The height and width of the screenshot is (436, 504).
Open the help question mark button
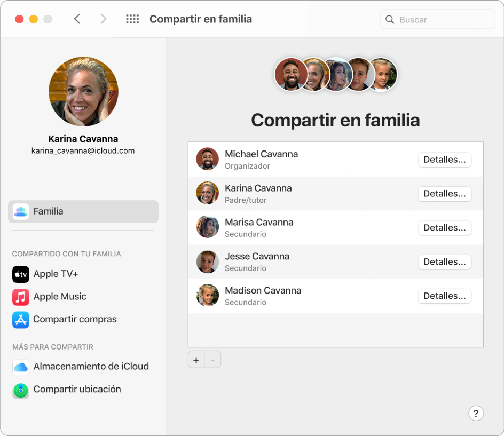point(476,413)
